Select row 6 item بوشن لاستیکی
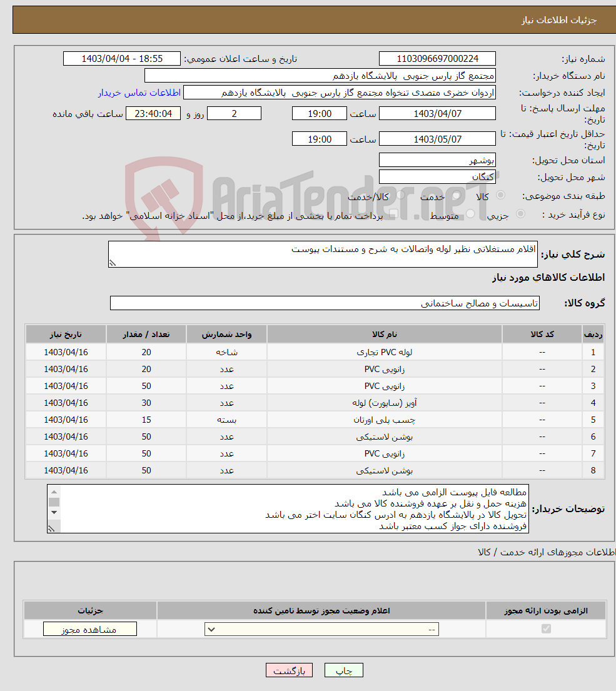This screenshot has width=616, height=691. pos(384,436)
